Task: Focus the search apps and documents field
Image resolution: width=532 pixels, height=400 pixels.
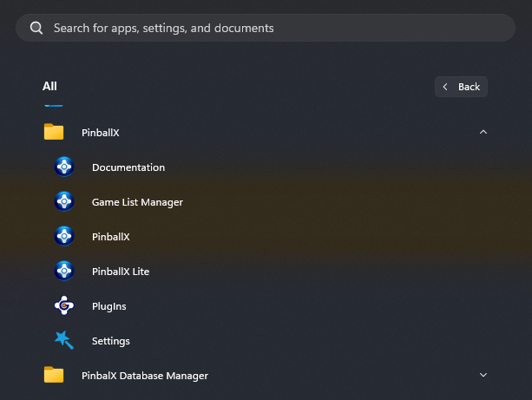Action: (266, 28)
